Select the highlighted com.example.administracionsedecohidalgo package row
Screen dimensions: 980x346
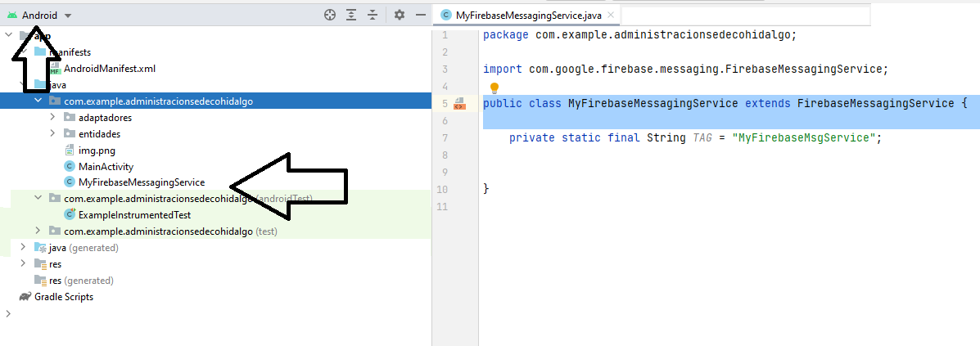click(215, 101)
